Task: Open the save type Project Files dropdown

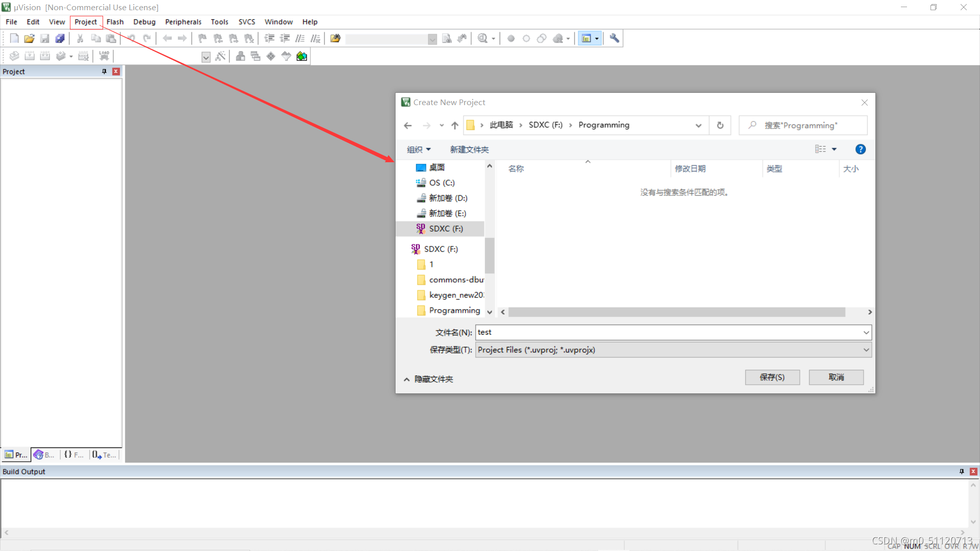Action: pos(866,350)
